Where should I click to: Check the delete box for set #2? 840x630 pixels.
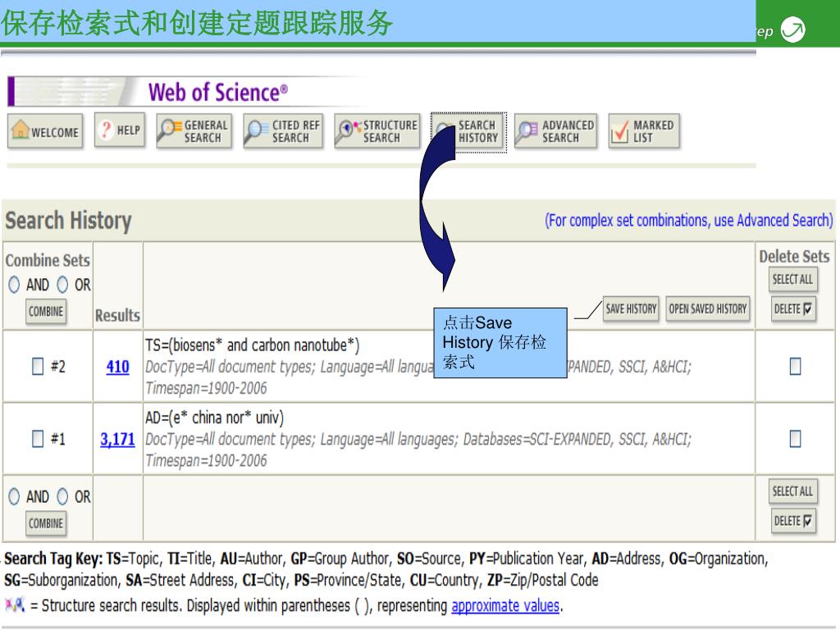point(796,367)
